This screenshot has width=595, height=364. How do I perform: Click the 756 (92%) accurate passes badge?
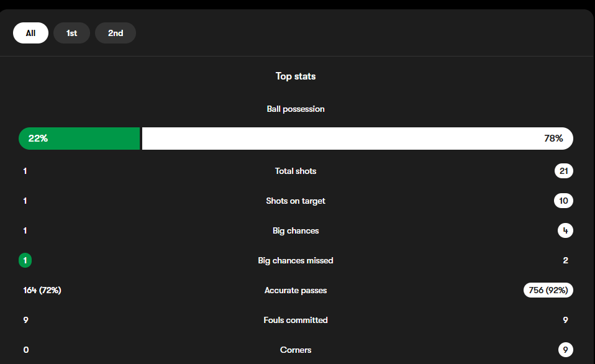(x=548, y=290)
